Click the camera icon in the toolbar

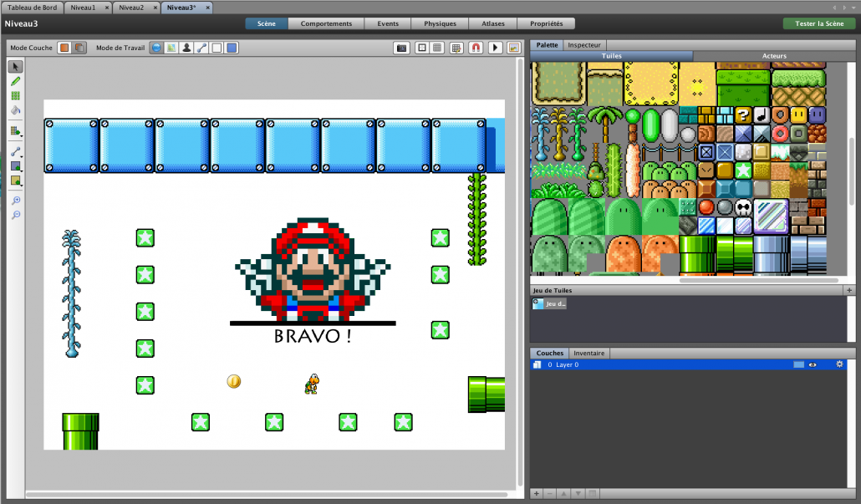point(402,48)
